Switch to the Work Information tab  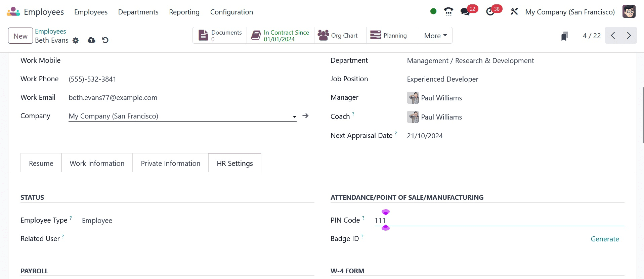tap(97, 164)
